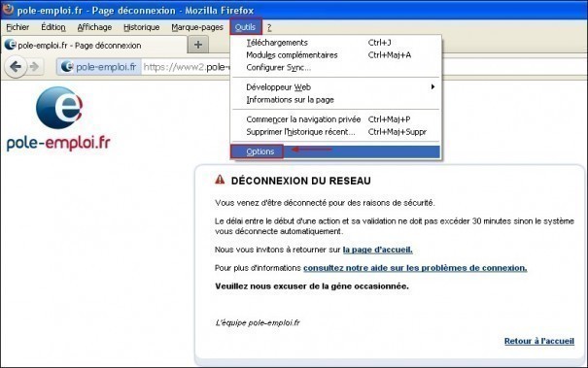Choose Modules complémentaires menu entry
Viewport: 588px width, 368px height.
pyautogui.click(x=336, y=55)
